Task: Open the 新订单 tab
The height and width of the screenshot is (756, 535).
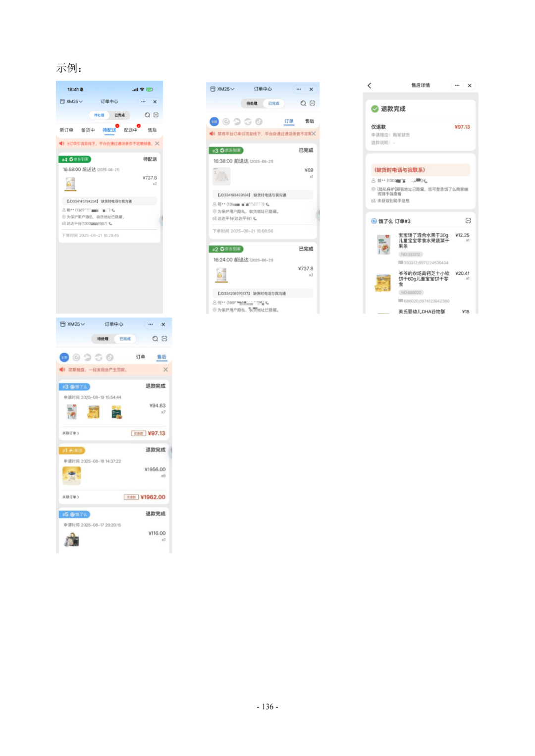Action: point(66,130)
